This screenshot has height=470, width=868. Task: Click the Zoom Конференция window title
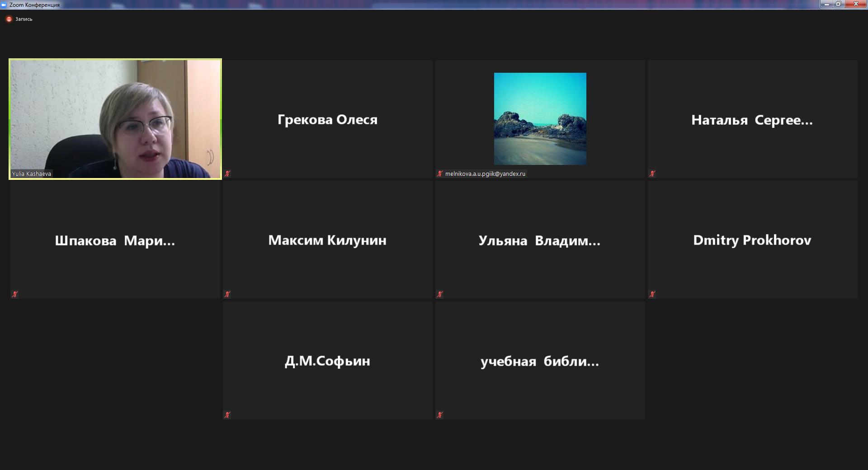tap(34, 5)
